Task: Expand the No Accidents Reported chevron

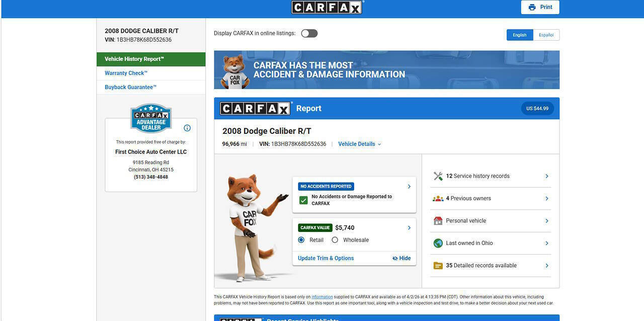Action: (409, 187)
